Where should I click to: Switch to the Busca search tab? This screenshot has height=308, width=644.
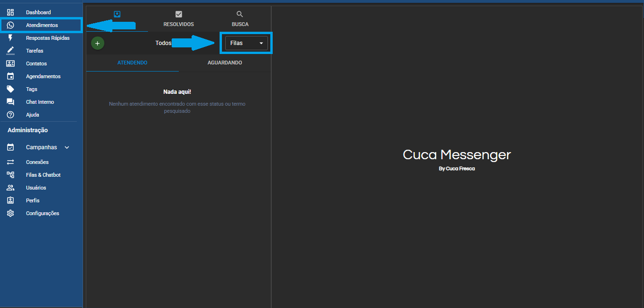240,18
